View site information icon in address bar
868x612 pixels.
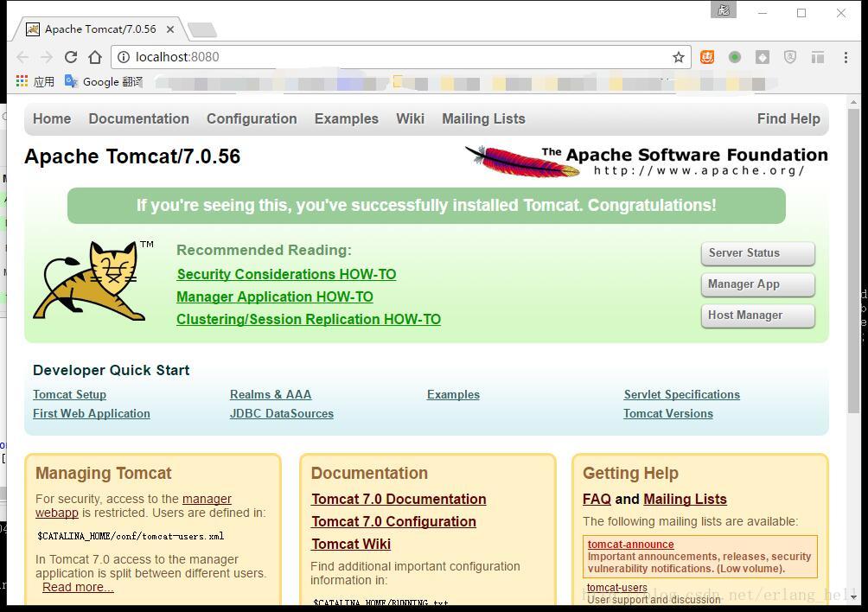click(124, 57)
